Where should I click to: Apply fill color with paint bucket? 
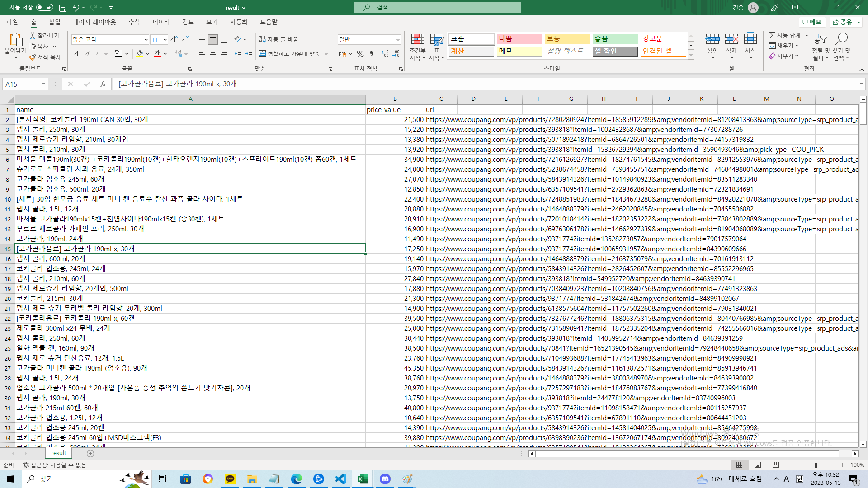pyautogui.click(x=140, y=54)
